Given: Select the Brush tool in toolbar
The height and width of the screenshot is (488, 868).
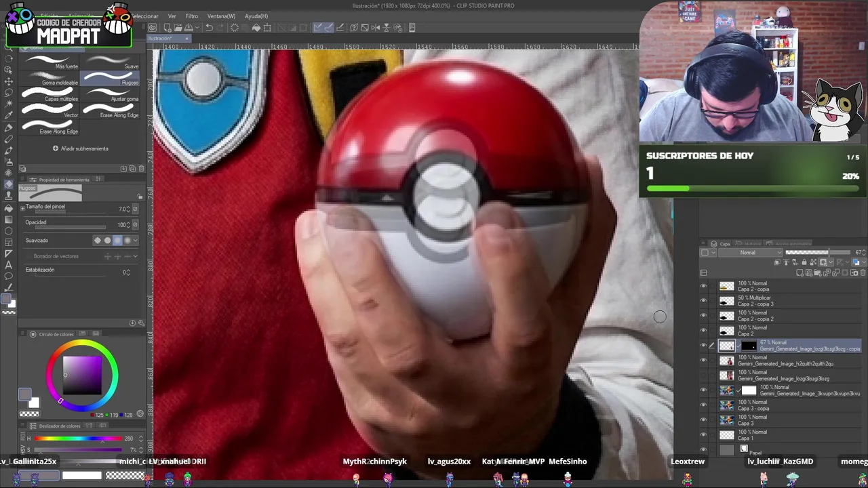Looking at the screenshot, I should (x=9, y=150).
